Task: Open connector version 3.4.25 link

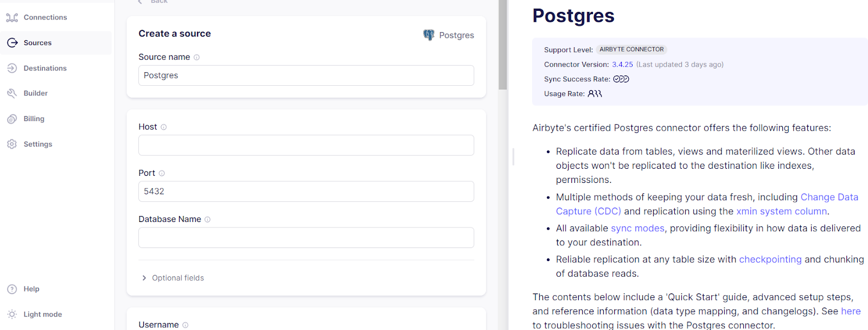Action: point(622,65)
